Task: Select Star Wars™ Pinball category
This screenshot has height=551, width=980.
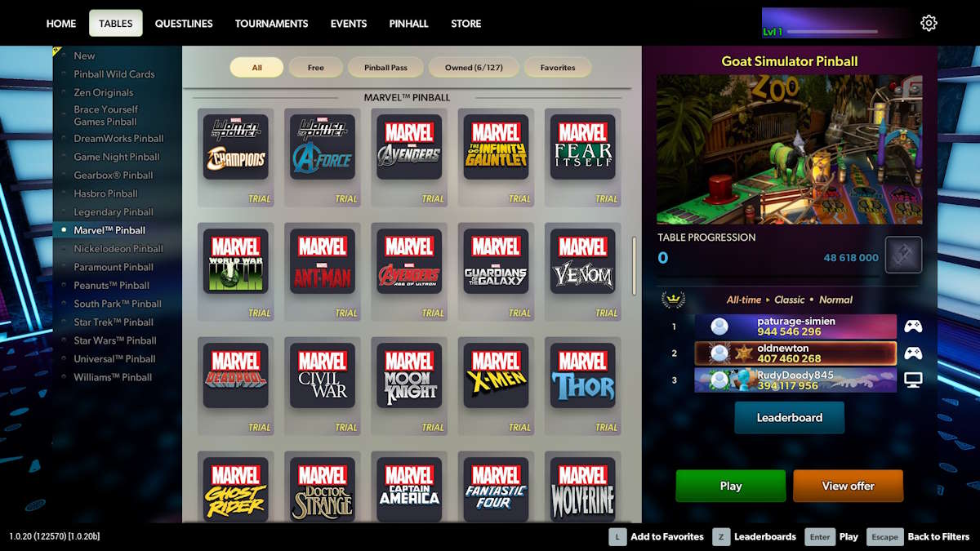Action: click(114, 340)
